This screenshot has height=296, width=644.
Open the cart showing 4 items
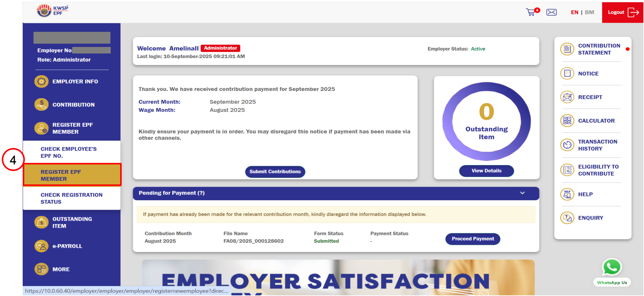click(531, 12)
